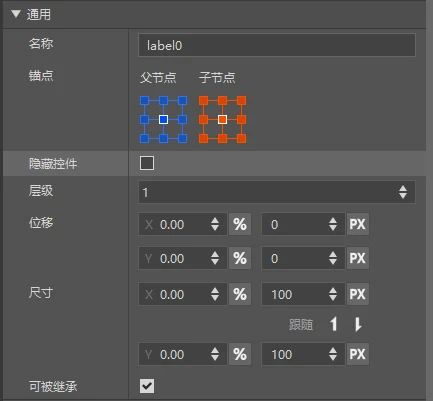The image size is (433, 401).
Task: Select bottom-right anchor in blue 父节点 grid
Action: point(182,138)
